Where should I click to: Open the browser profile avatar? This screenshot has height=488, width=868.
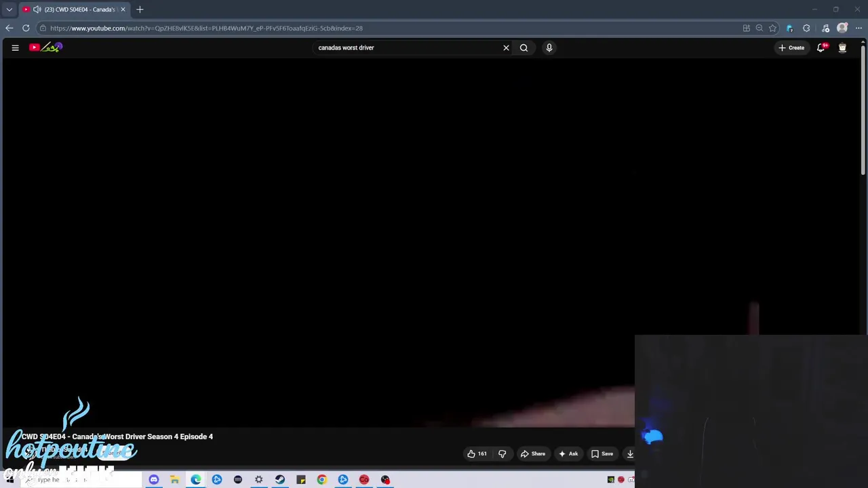842,28
